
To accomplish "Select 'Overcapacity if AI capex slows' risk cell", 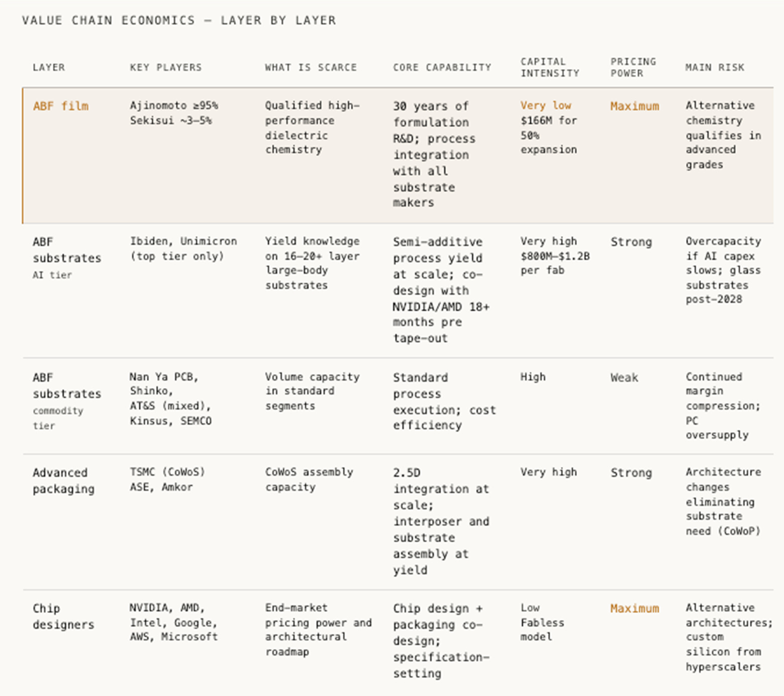I will 724,270.
